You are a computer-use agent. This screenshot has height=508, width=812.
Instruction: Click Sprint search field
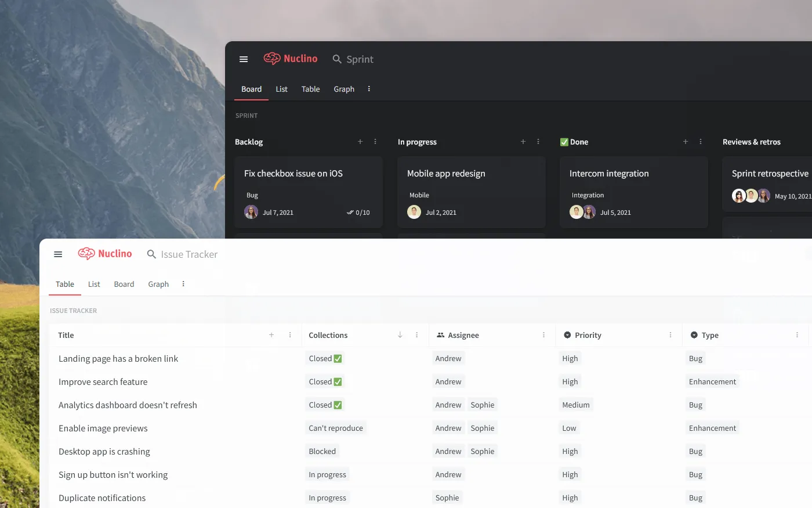pyautogui.click(x=360, y=59)
